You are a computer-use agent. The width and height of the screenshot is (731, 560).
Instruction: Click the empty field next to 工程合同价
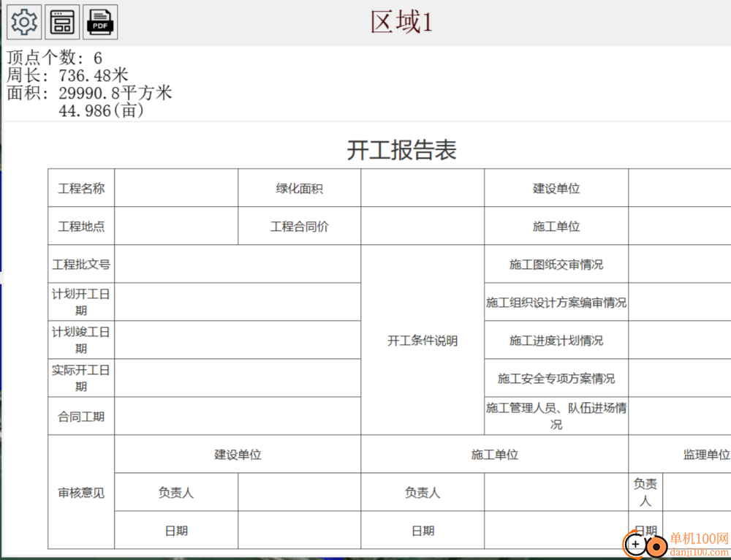[x=423, y=226]
